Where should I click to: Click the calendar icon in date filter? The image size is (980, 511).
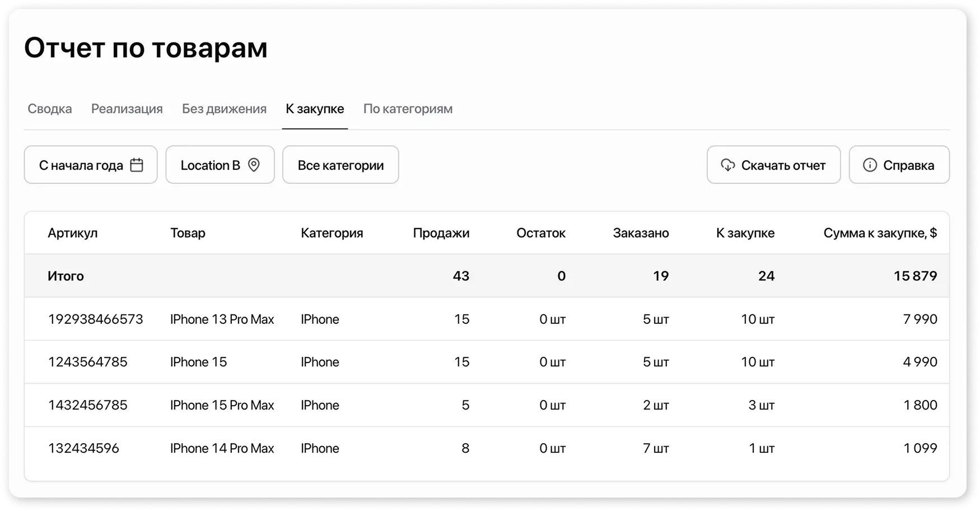point(137,165)
